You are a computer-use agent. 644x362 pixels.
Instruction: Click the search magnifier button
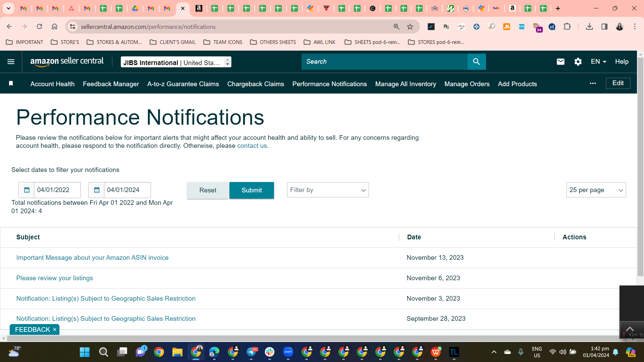coord(477,62)
